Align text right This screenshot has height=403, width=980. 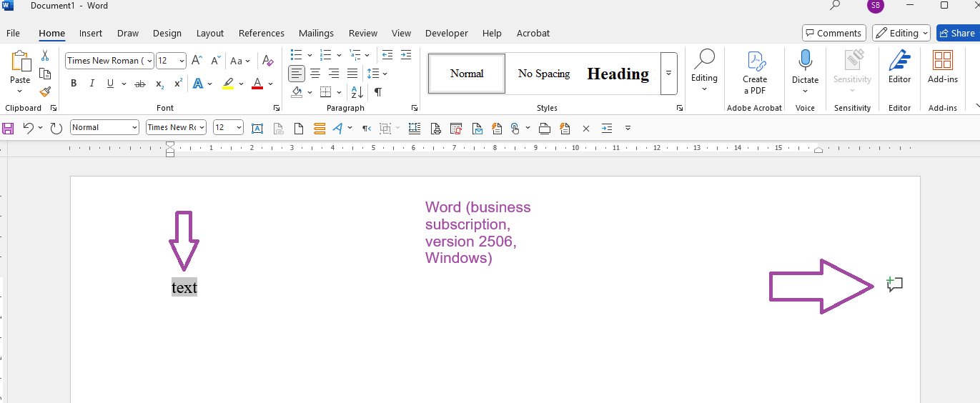334,74
